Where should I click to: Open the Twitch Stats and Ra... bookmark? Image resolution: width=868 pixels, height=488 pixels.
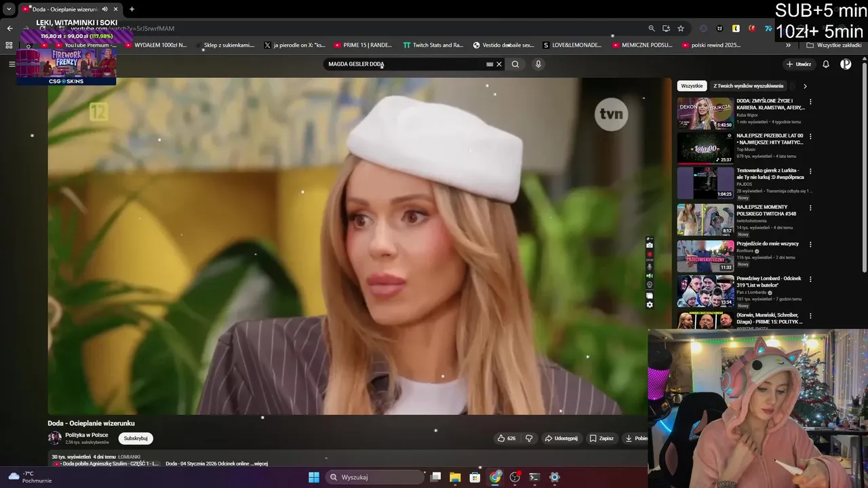(433, 45)
